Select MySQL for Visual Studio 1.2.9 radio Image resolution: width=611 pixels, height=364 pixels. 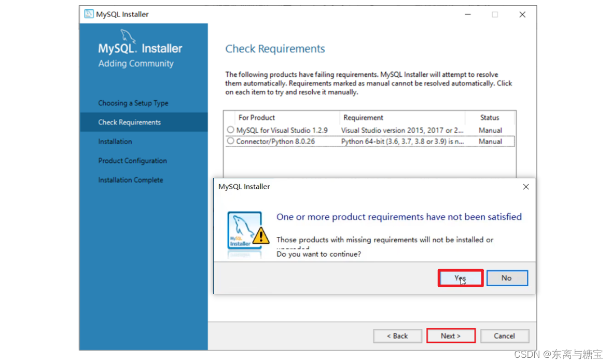point(231,130)
